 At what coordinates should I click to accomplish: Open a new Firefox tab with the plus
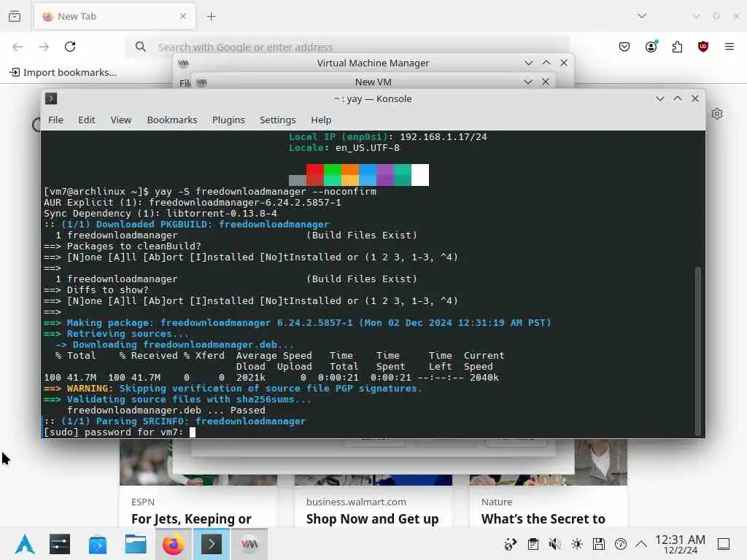click(x=211, y=17)
